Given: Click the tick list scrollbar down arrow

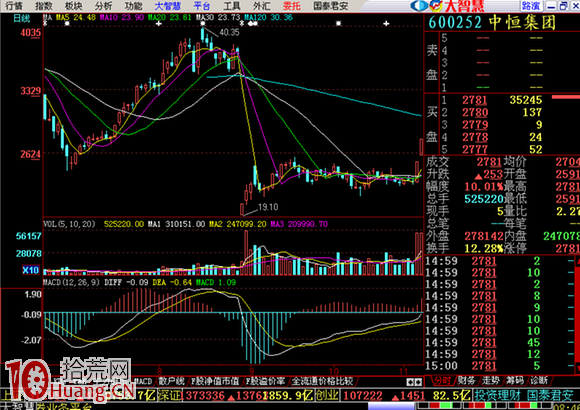Looking at the screenshot, I should 577,368.
